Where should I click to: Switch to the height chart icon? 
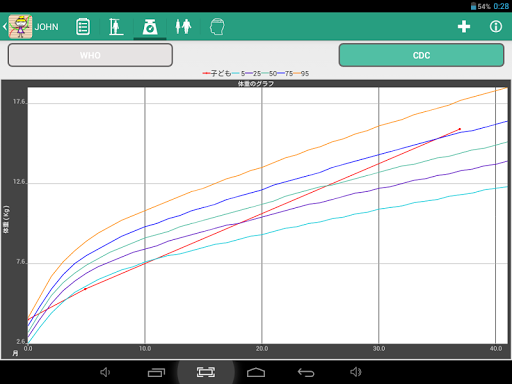click(x=116, y=27)
